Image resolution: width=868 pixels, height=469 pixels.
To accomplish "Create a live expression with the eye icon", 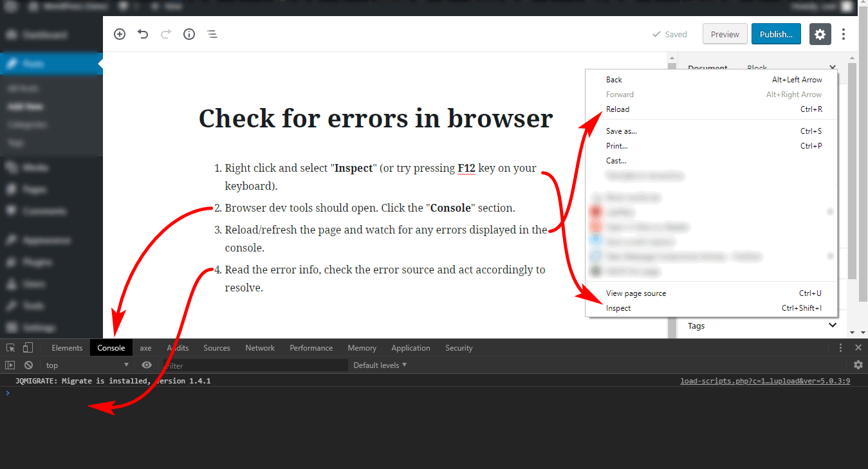I will (x=147, y=365).
